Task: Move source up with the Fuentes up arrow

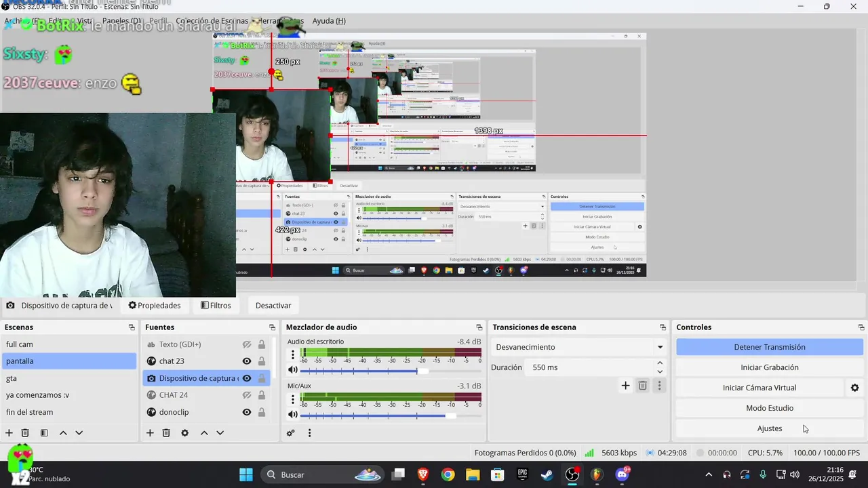Action: 204,433
